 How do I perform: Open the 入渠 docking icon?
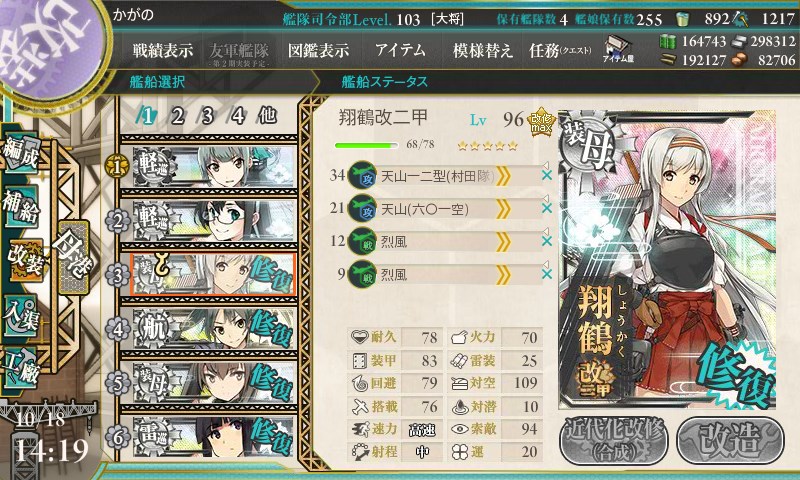pos(20,315)
